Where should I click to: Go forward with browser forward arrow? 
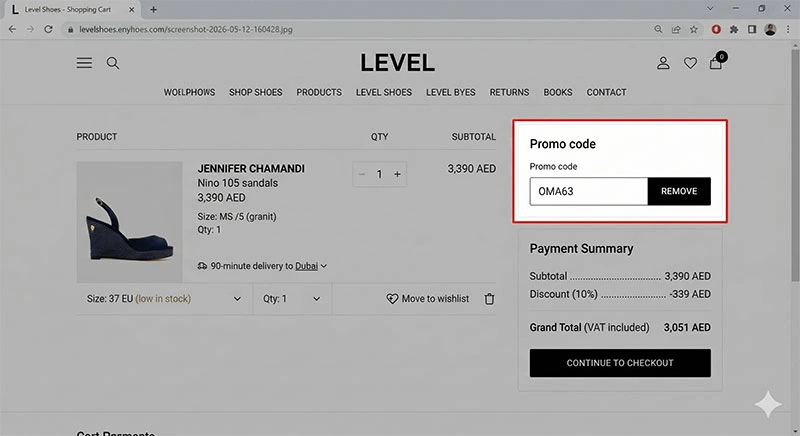pos(30,29)
